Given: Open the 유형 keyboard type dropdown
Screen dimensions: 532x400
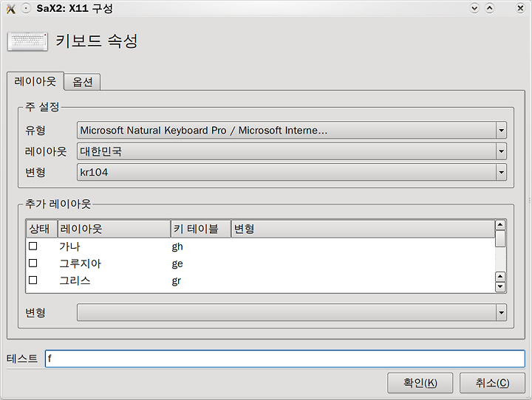Looking at the screenshot, I should coord(292,131).
